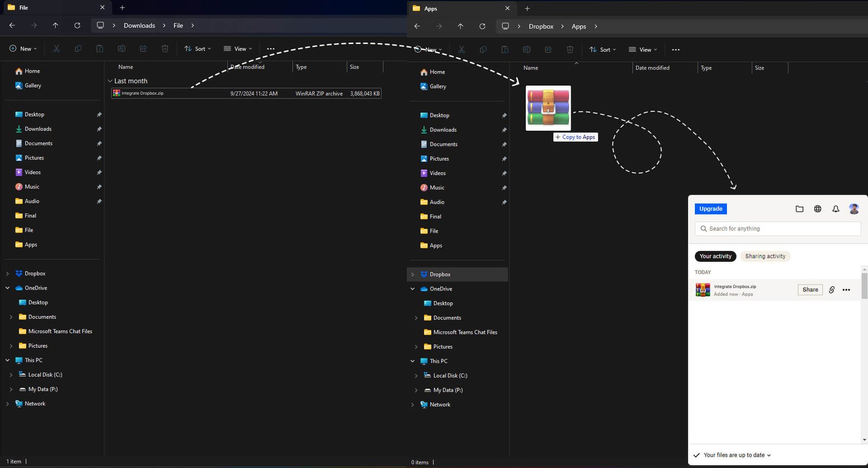Open the notifications bell in Dropbox popup
Viewport: 868px width, 468px height.
(x=835, y=209)
